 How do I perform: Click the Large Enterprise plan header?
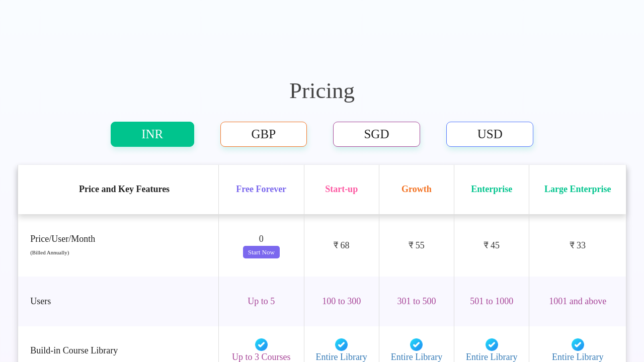coord(578,189)
